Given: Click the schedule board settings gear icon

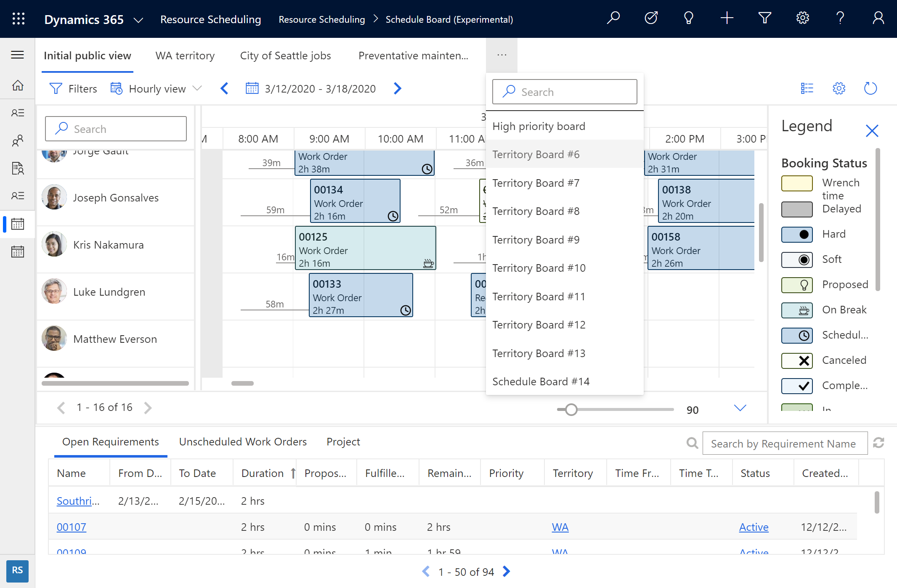Looking at the screenshot, I should (x=839, y=88).
